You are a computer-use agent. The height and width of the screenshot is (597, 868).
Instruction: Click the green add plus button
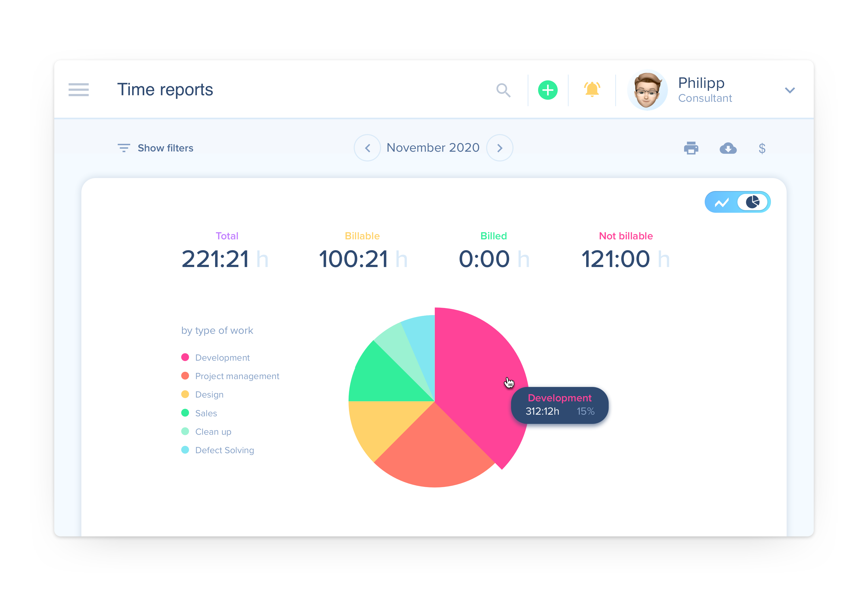click(548, 90)
